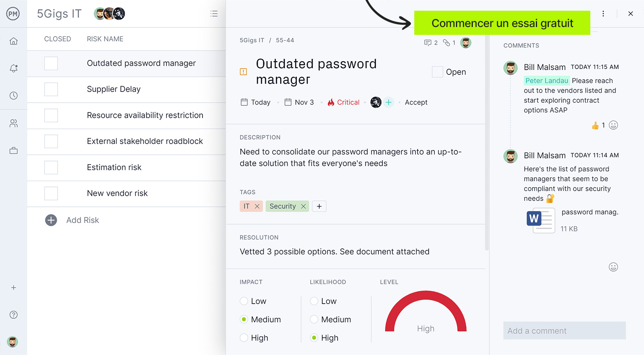Click the RISK NAME column header
644x355 pixels.
(x=105, y=39)
